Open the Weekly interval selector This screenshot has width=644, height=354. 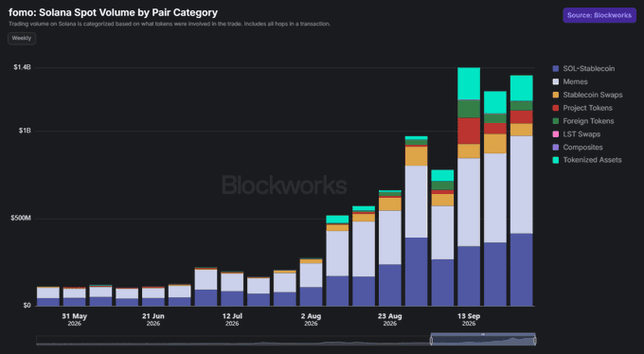tap(22, 38)
